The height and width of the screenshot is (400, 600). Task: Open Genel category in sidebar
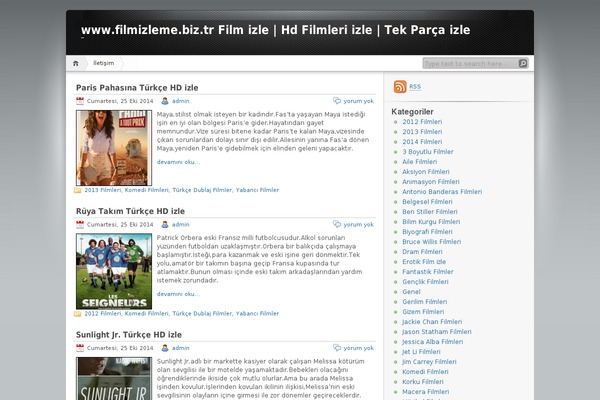click(x=411, y=292)
